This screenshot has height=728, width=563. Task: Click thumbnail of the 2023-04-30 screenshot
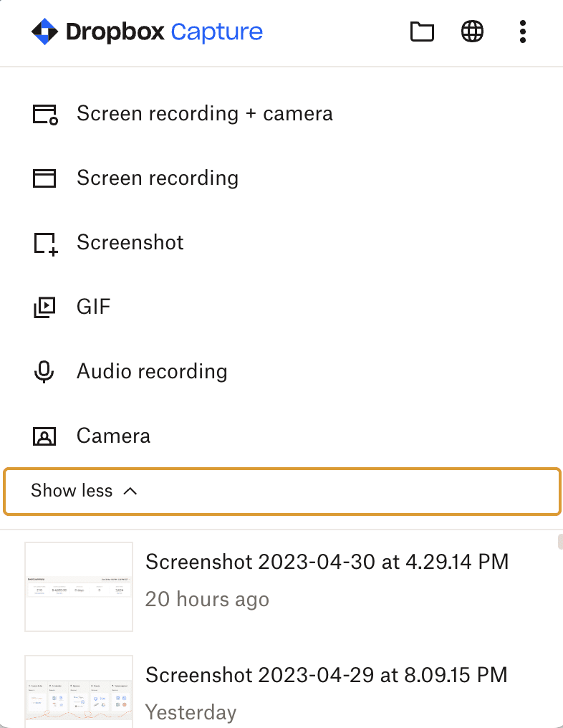[x=79, y=587]
